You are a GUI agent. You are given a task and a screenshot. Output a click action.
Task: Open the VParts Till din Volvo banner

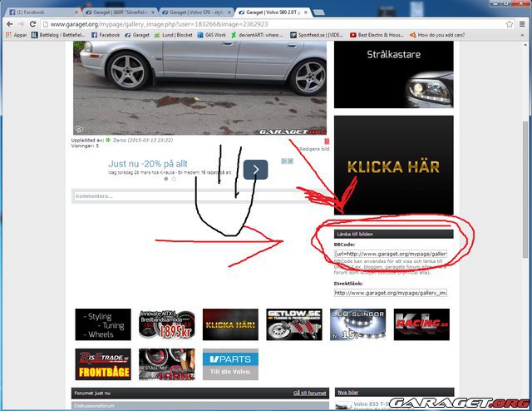pyautogui.click(x=229, y=364)
